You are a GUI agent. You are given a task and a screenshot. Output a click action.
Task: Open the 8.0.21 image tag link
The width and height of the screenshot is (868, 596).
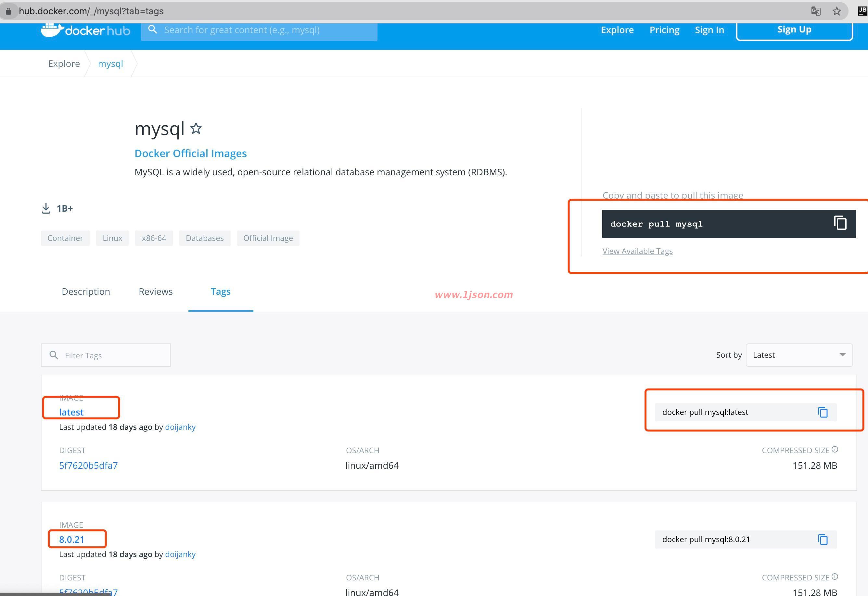(72, 539)
